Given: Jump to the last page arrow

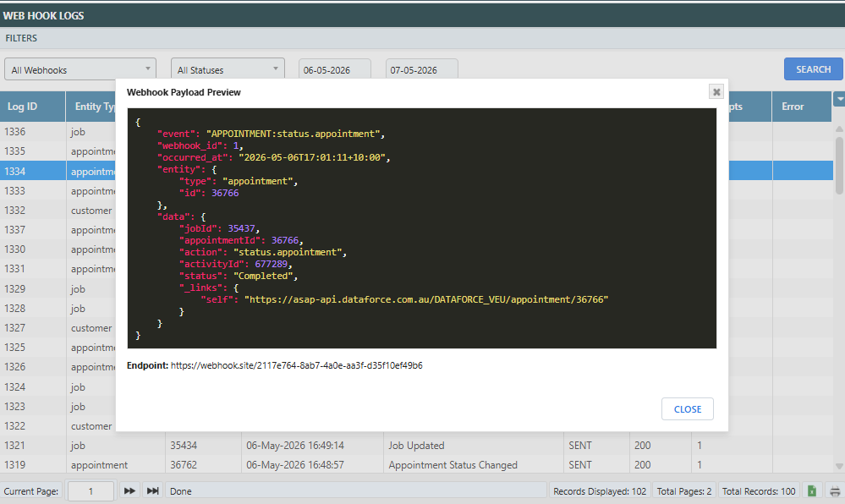Looking at the screenshot, I should point(153,491).
